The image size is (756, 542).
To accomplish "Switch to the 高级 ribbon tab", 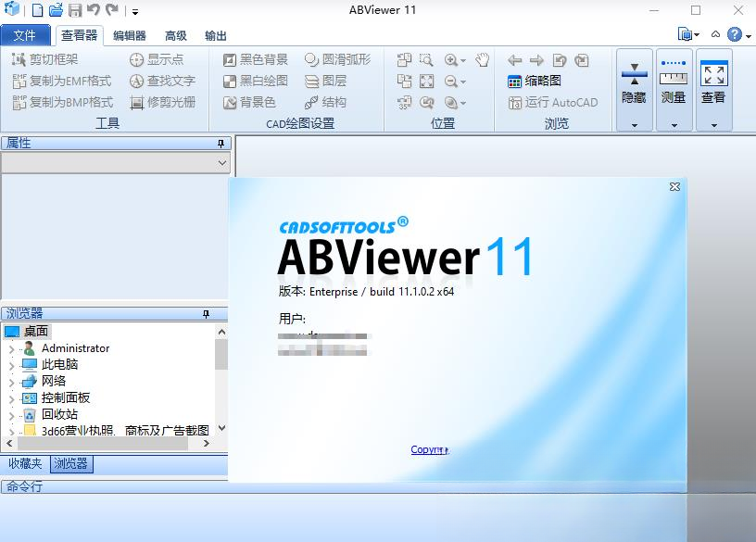I will [175, 36].
